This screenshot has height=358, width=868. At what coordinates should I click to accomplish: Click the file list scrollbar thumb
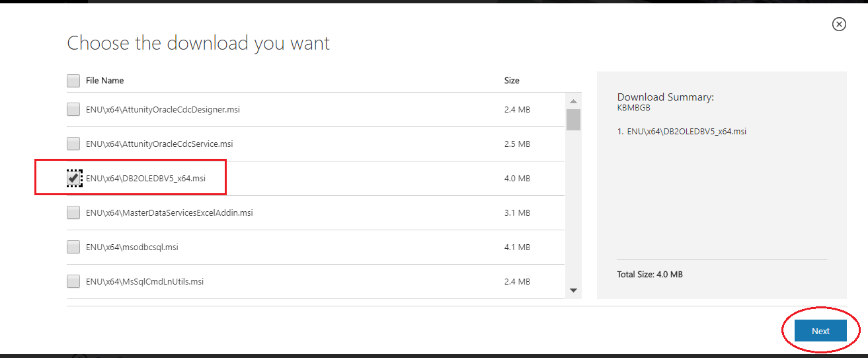coord(573,120)
